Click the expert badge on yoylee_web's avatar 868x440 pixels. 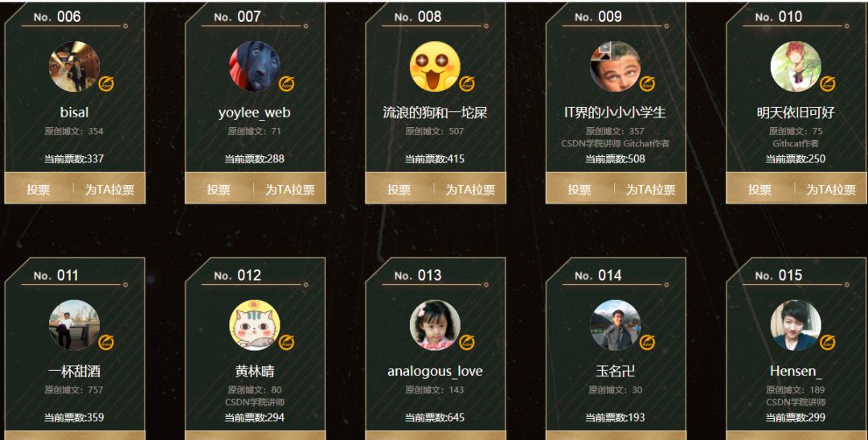click(287, 84)
